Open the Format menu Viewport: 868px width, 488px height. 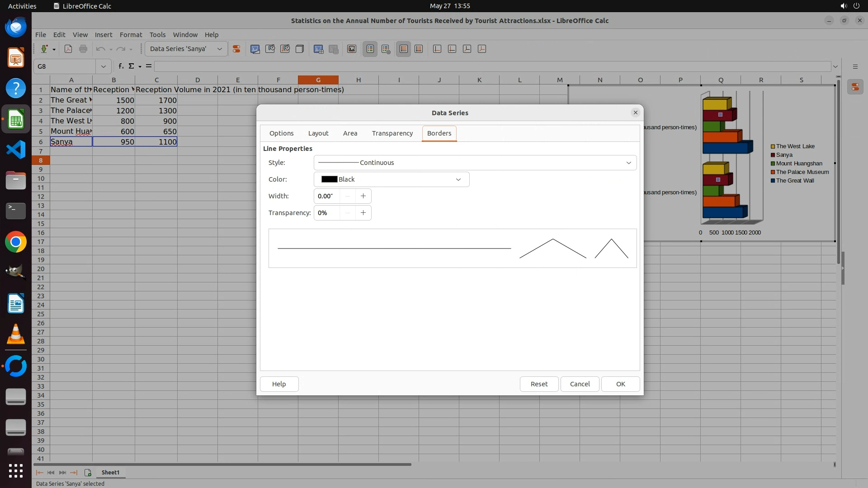click(131, 35)
